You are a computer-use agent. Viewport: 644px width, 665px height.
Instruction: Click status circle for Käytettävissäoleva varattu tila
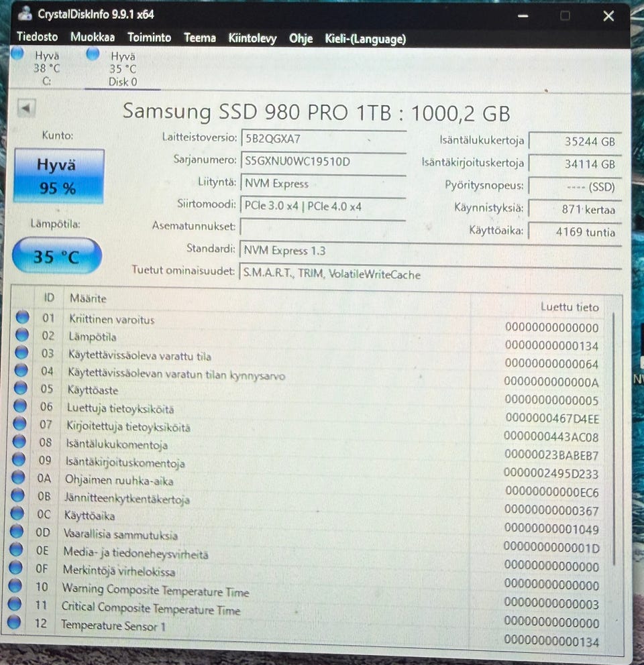21,352
